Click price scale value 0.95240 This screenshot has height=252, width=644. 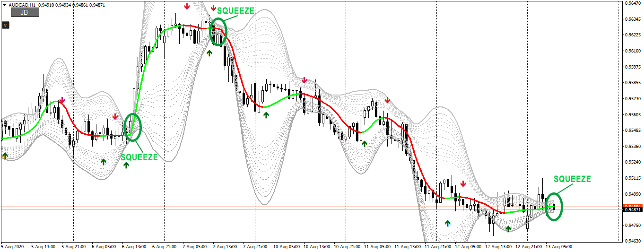(633, 163)
